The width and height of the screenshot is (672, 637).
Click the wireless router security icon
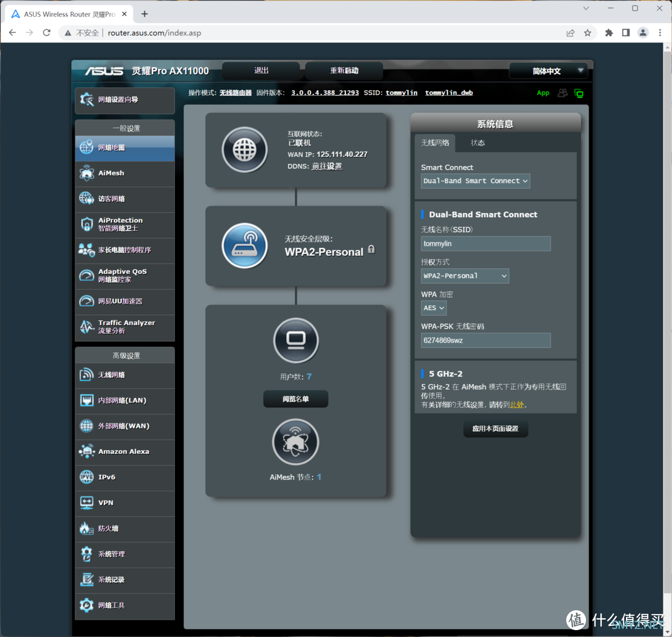pyautogui.click(x=245, y=246)
